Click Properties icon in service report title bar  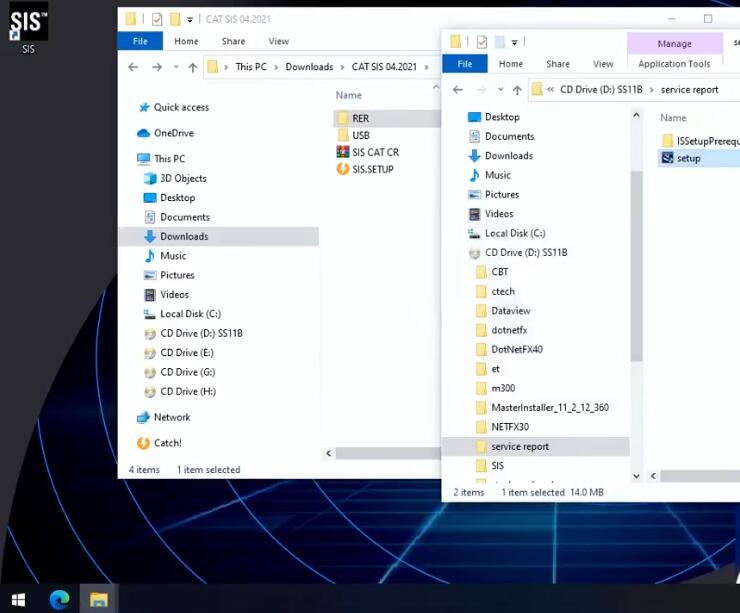pos(482,42)
